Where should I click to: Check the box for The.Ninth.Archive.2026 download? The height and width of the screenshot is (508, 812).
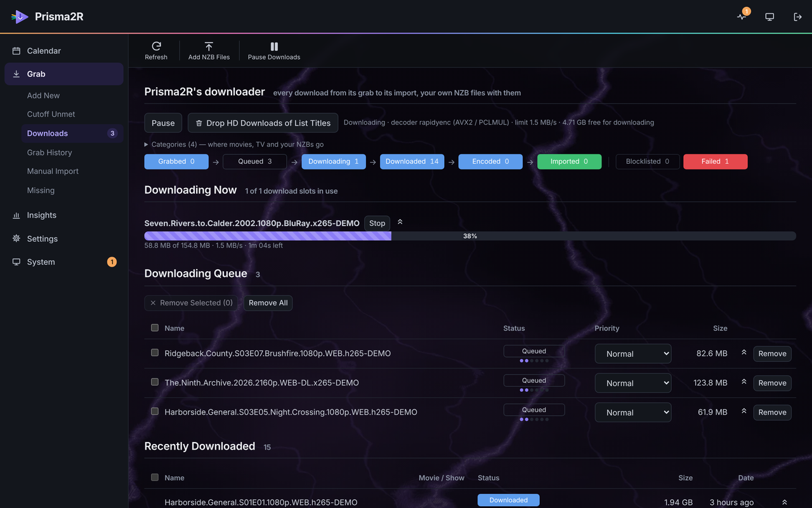(155, 382)
